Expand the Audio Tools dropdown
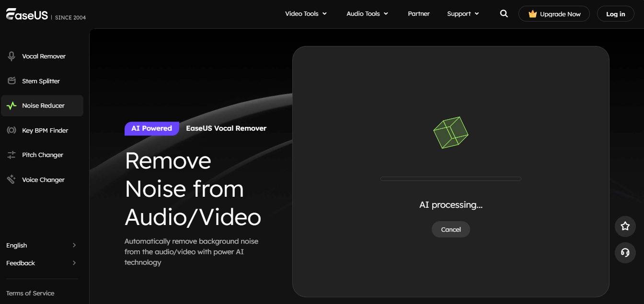Viewport: 644px width, 304px height. click(x=368, y=14)
